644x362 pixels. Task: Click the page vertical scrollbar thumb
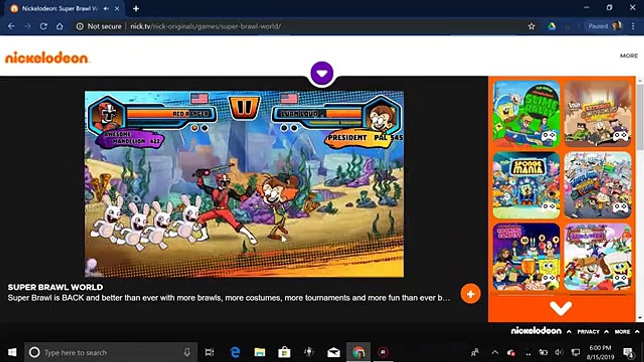(x=640, y=117)
